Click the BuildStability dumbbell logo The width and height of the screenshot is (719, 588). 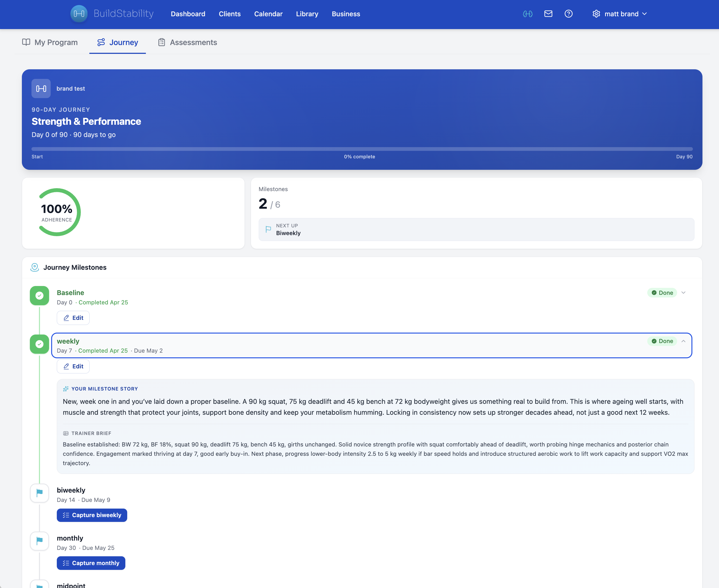point(79,14)
